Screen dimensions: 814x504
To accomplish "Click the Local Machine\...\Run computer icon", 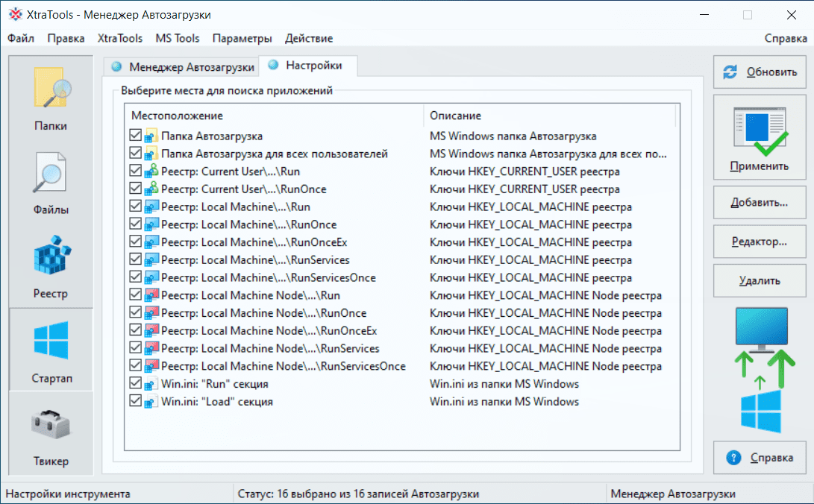I will click(151, 207).
